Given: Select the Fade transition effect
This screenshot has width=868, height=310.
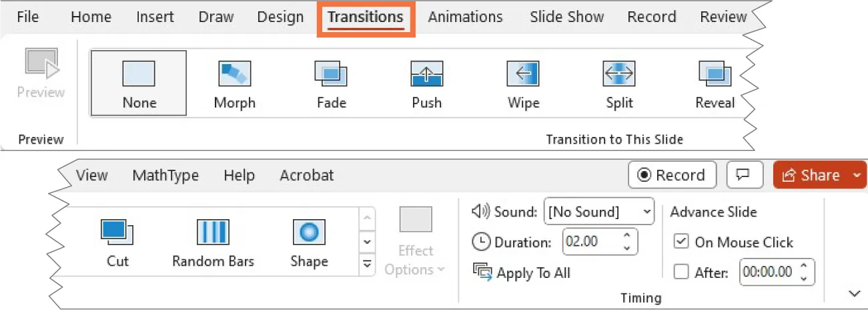Looking at the screenshot, I should point(331,84).
